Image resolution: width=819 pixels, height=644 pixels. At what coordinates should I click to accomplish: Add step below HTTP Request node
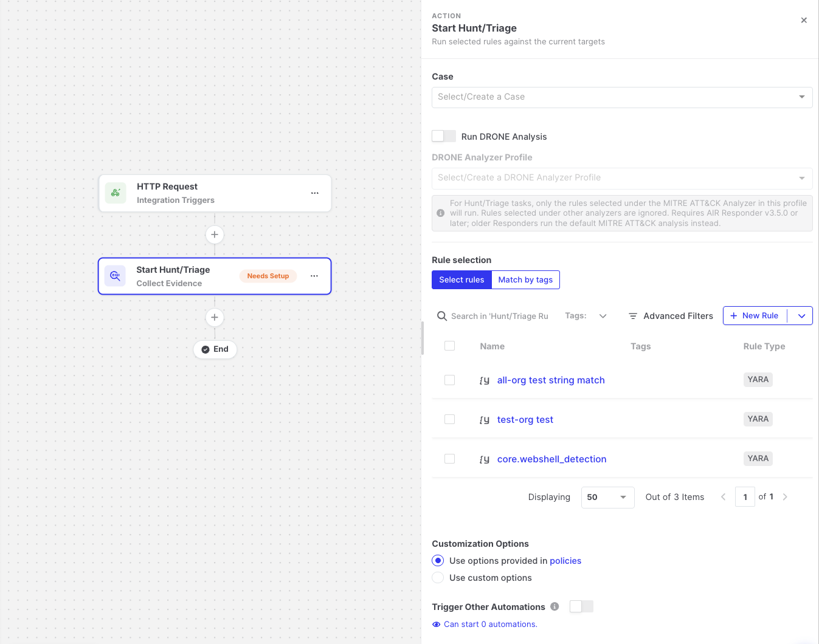click(x=215, y=235)
